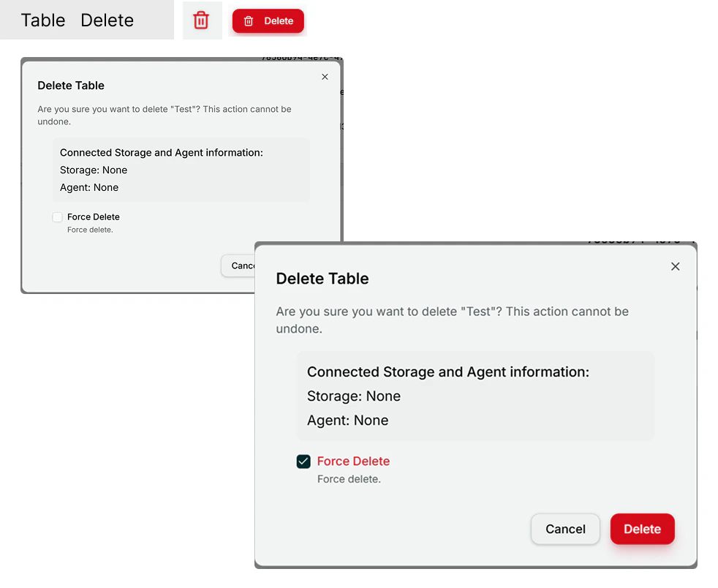Check the unchecked Force Delete checkbox in smaller dialog
Image resolution: width=718 pixels, height=588 pixels.
[57, 217]
